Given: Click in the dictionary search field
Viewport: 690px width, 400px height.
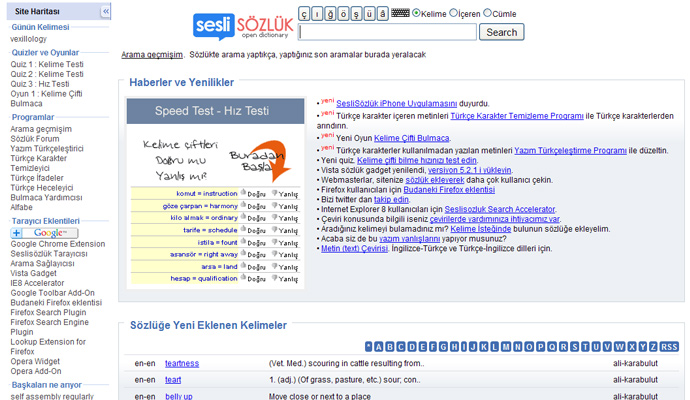Looking at the screenshot, I should pos(387,32).
